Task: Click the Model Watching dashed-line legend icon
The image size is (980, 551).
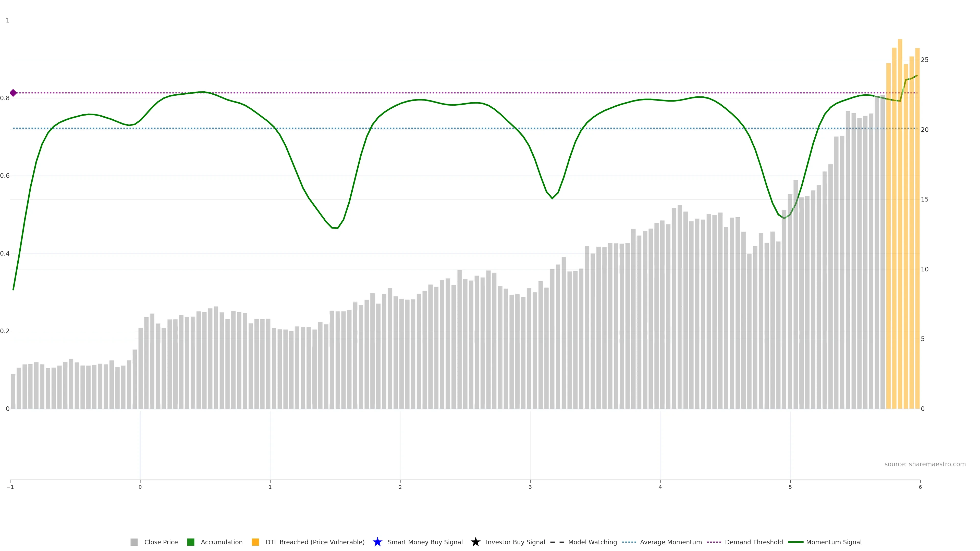Action: (x=557, y=542)
